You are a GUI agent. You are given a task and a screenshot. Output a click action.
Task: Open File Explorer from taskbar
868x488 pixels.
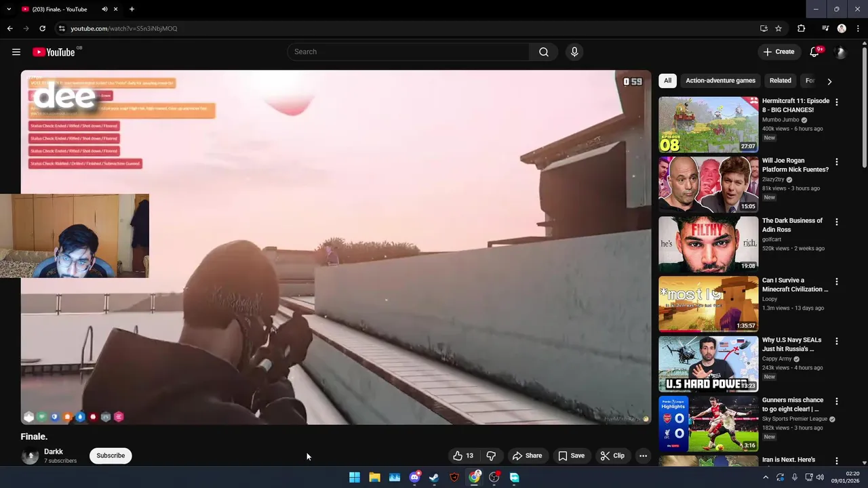tap(374, 478)
